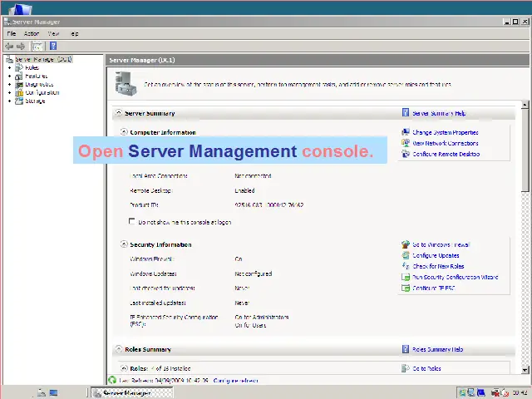Collapse the Computer Information section
This screenshot has width=532, height=399.
[x=124, y=132]
